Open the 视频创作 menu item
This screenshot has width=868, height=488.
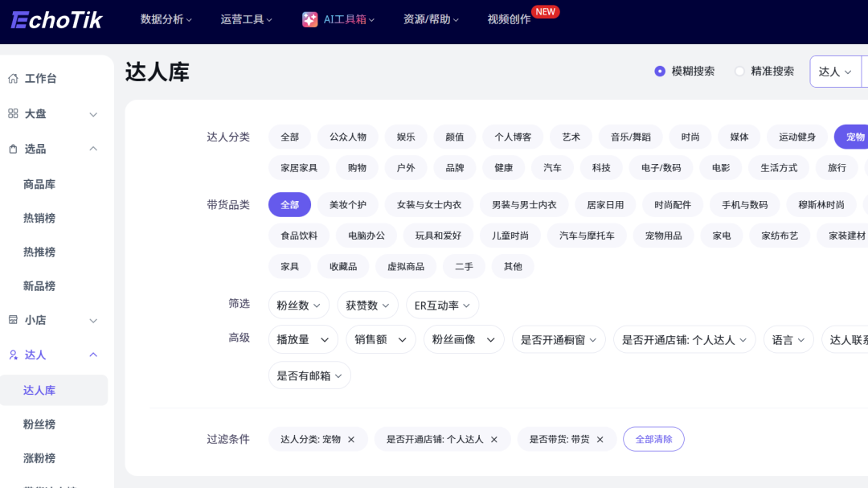tap(509, 19)
